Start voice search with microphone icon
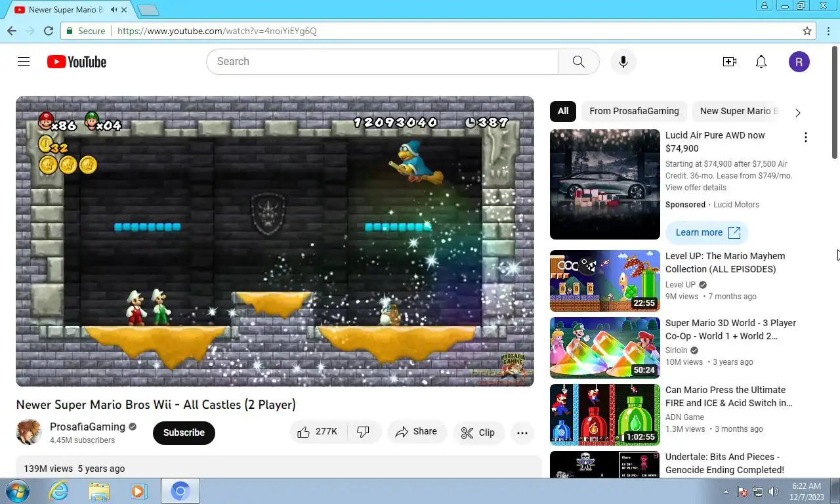This screenshot has height=504, width=840. point(623,62)
